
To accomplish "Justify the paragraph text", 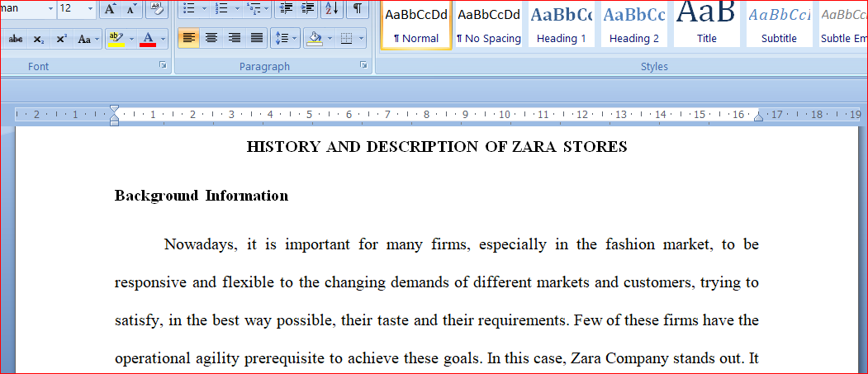I will click(x=256, y=38).
